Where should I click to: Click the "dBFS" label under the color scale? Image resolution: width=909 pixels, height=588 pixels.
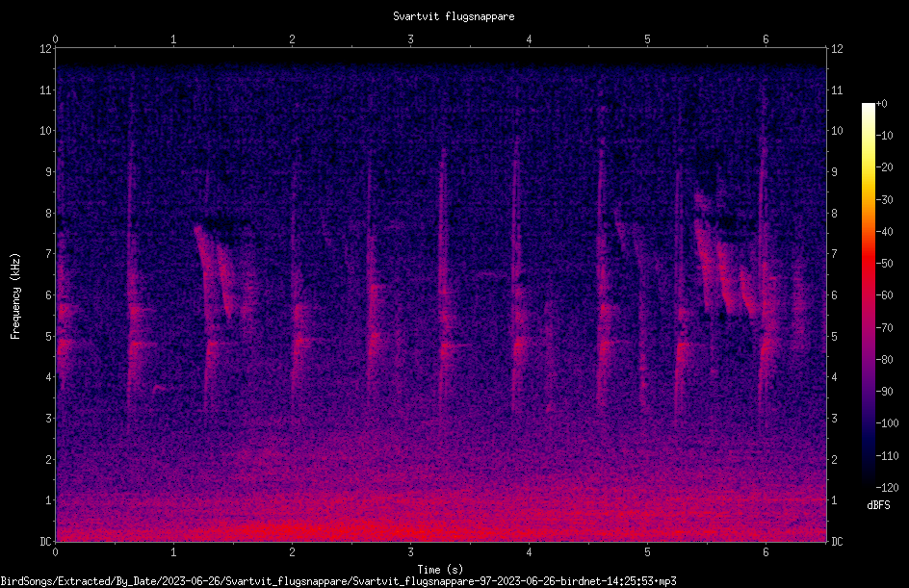click(878, 505)
